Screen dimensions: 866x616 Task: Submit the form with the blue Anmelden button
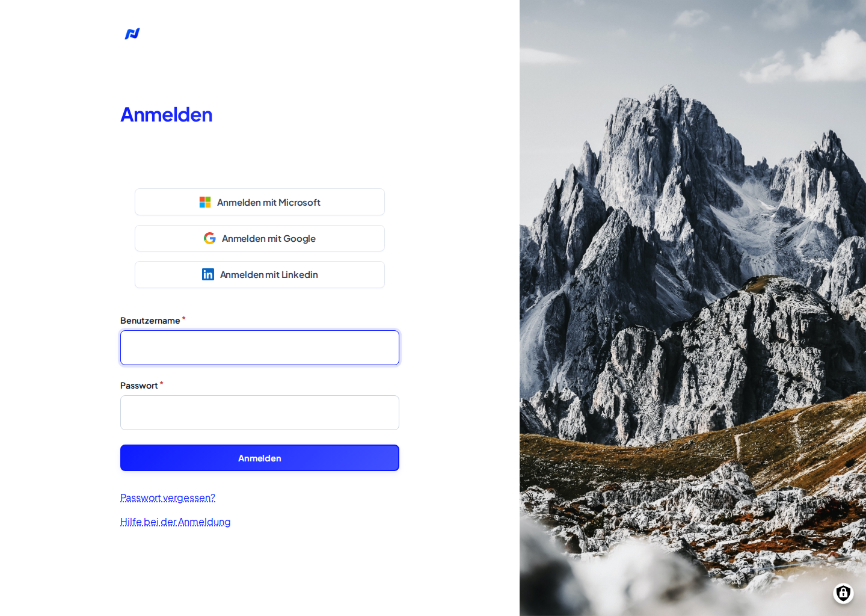[x=260, y=458]
